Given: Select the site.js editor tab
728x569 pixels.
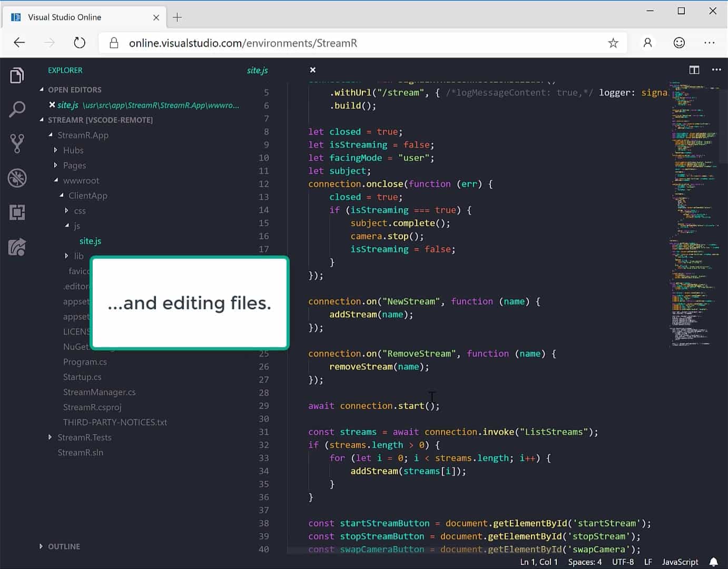Looking at the screenshot, I should [x=257, y=70].
